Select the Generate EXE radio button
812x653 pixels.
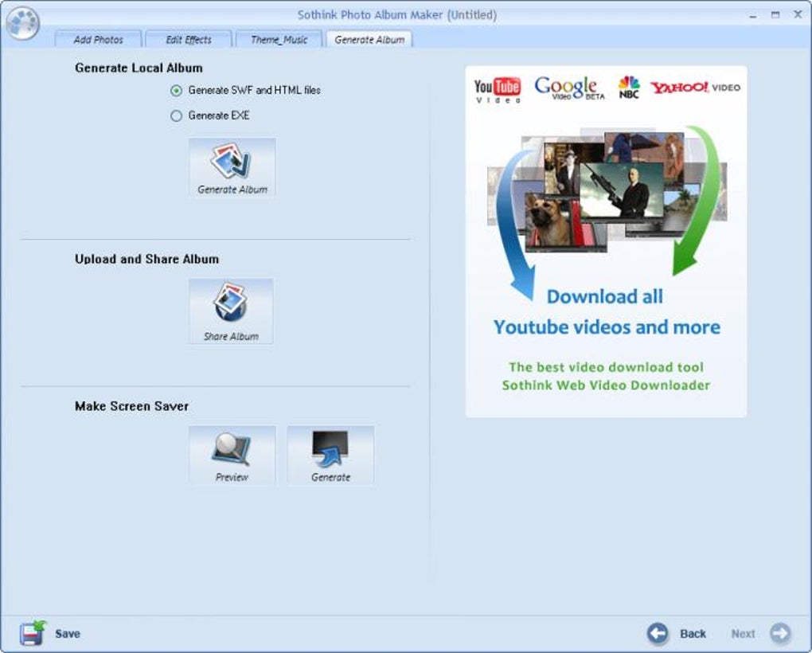point(176,115)
